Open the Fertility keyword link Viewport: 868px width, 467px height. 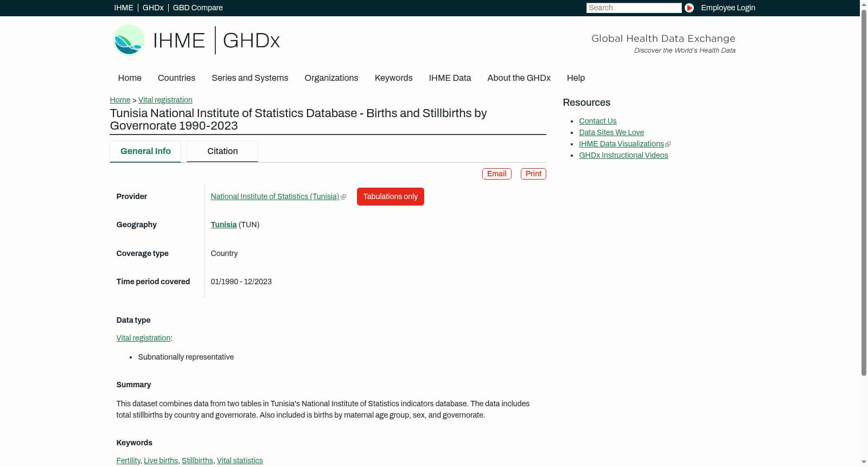pyautogui.click(x=128, y=460)
